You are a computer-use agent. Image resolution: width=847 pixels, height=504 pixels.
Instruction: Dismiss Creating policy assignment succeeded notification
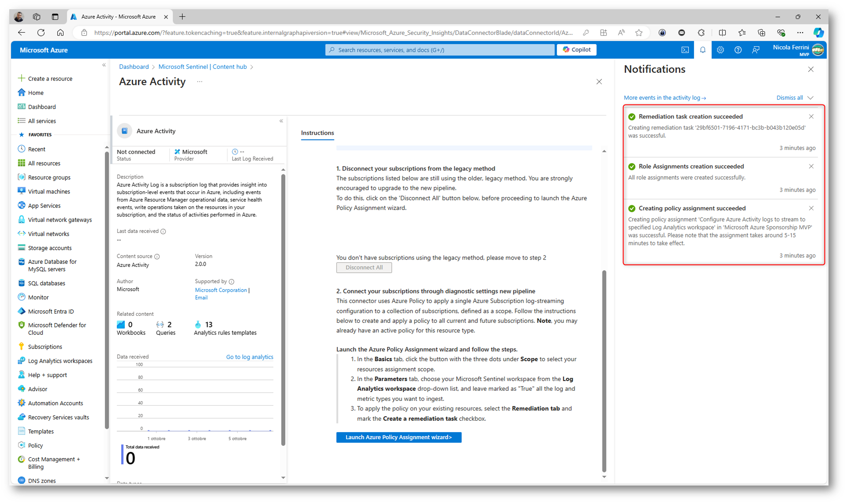click(x=811, y=208)
